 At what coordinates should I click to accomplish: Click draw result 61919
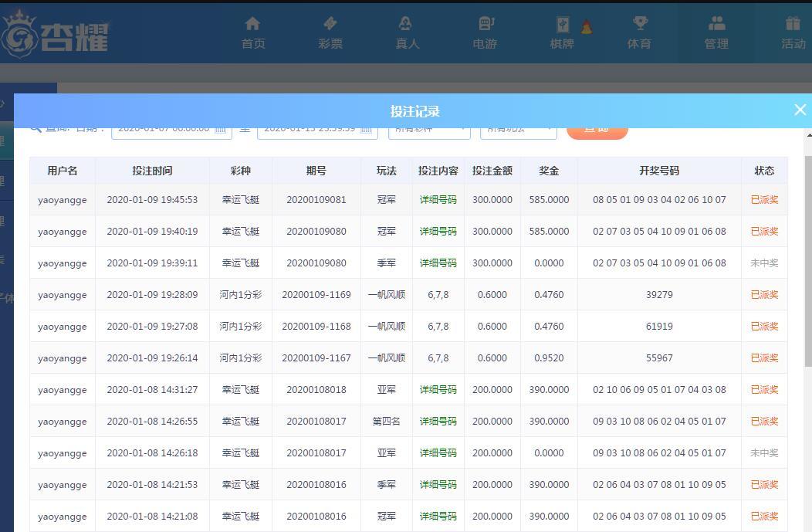pyautogui.click(x=659, y=326)
